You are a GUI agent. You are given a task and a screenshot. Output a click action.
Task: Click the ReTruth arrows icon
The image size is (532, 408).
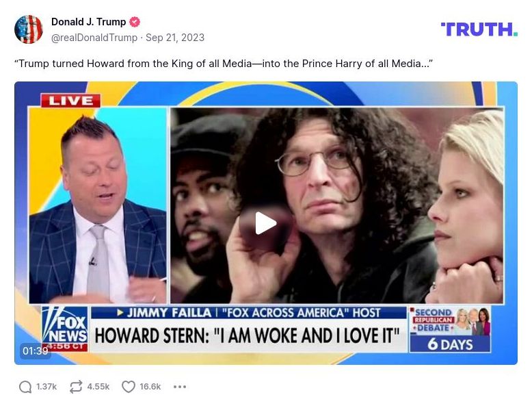click(76, 387)
